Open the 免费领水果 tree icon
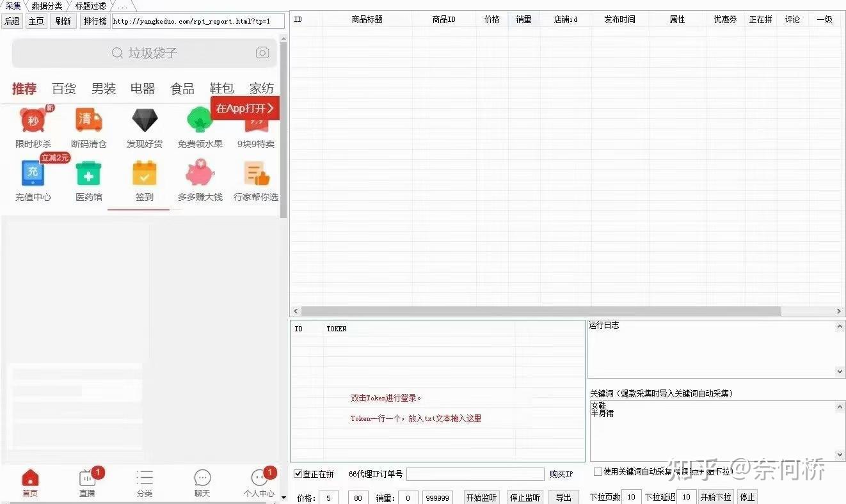This screenshot has width=846, height=504. (x=200, y=120)
